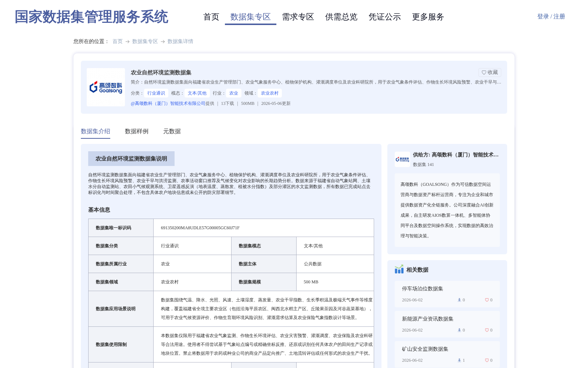Viewport: 588px width, 368px height.
Task: Click the breadcrumb arrow after 数据集专区
Action: (x=163, y=42)
